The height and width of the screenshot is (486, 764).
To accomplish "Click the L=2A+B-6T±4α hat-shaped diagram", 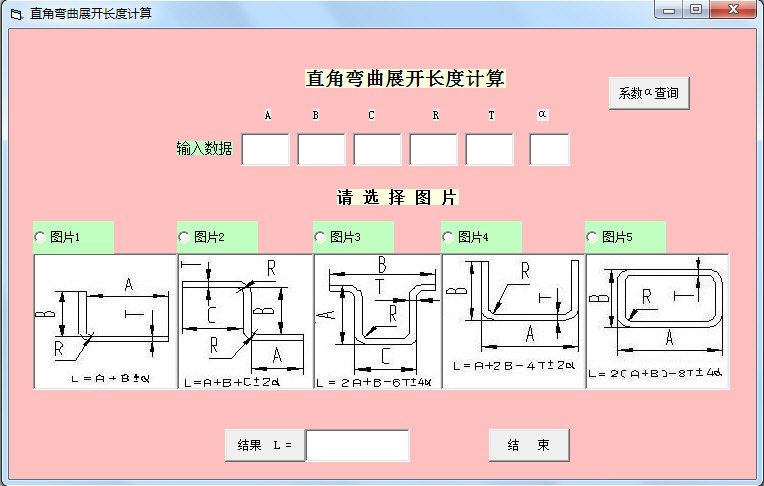I will (378, 321).
